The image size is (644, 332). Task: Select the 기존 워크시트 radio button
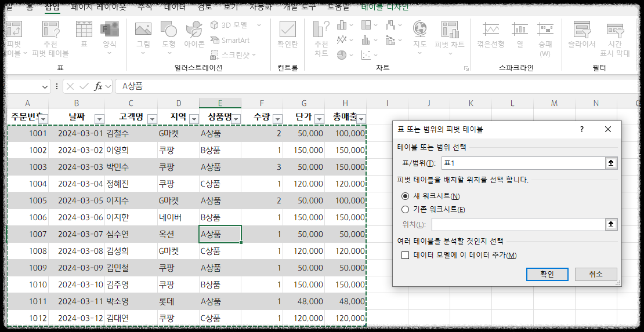(406, 209)
